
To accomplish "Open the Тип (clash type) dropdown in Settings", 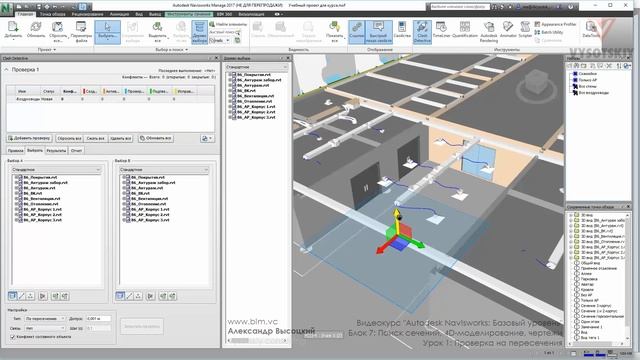I will tap(45, 318).
